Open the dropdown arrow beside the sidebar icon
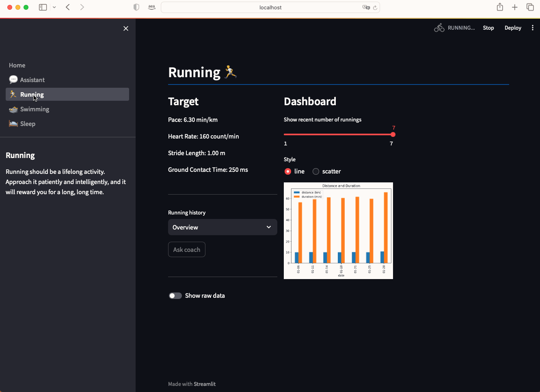The height and width of the screenshot is (392, 540). click(54, 7)
